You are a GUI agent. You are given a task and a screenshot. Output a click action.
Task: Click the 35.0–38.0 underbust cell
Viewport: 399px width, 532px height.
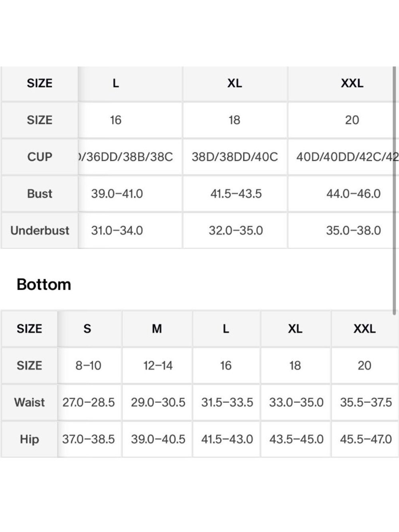tap(353, 230)
